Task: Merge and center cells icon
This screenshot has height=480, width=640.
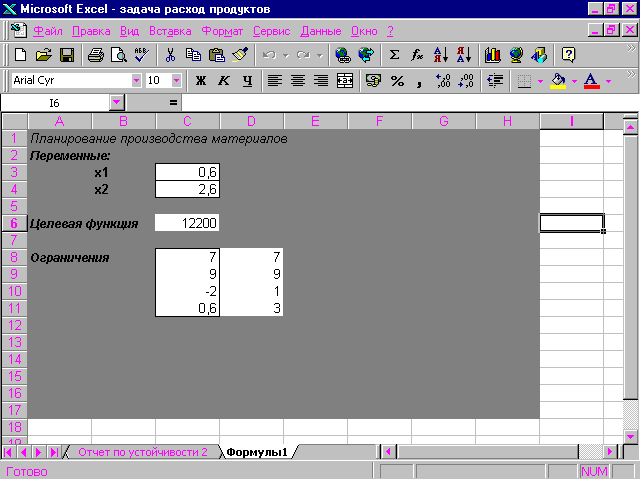Action: [x=345, y=80]
